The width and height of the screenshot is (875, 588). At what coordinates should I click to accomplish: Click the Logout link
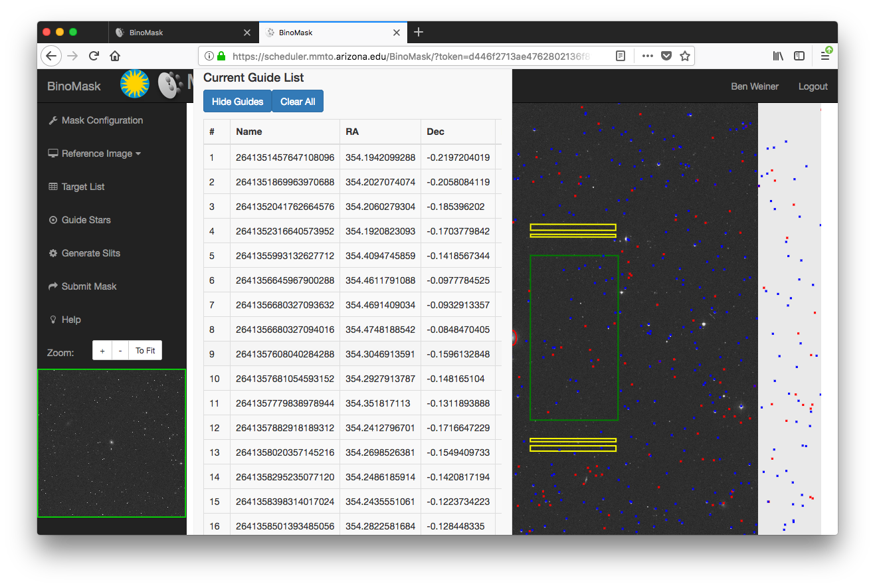tap(813, 86)
